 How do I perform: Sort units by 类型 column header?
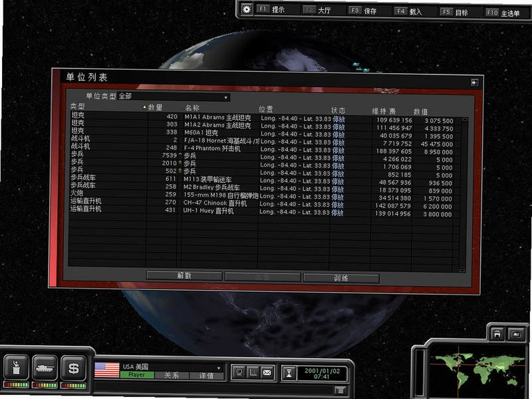click(78, 106)
